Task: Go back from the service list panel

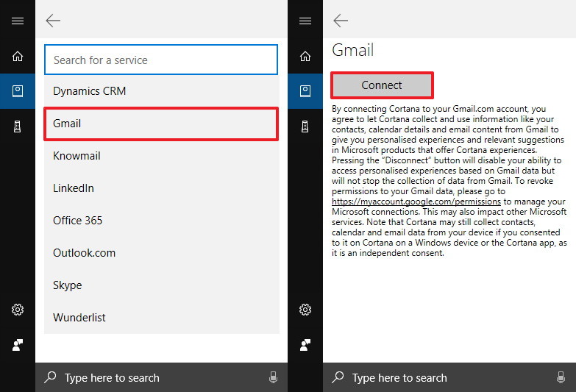Action: point(53,21)
